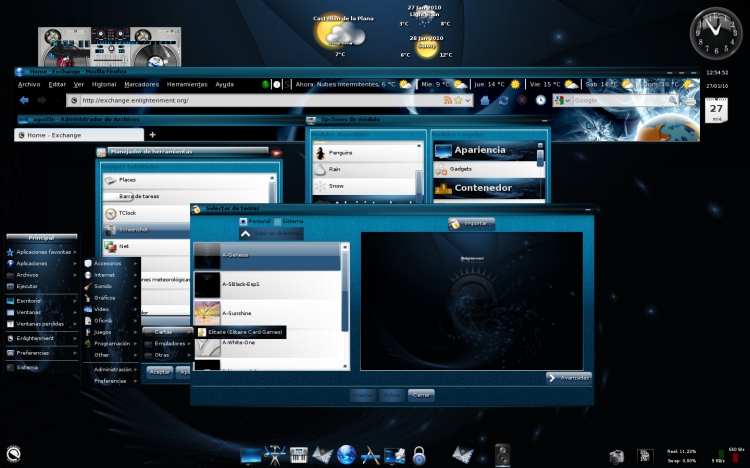Image resolution: width=750 pixels, height=468 pixels.
Task: Click the DJ turntable widget
Action: point(110,46)
